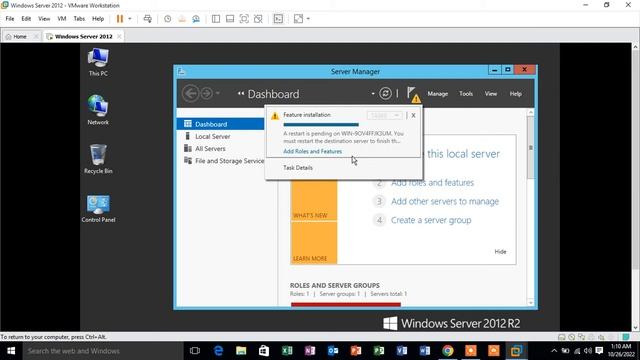Toggle the VMware library sidebar

point(216,19)
